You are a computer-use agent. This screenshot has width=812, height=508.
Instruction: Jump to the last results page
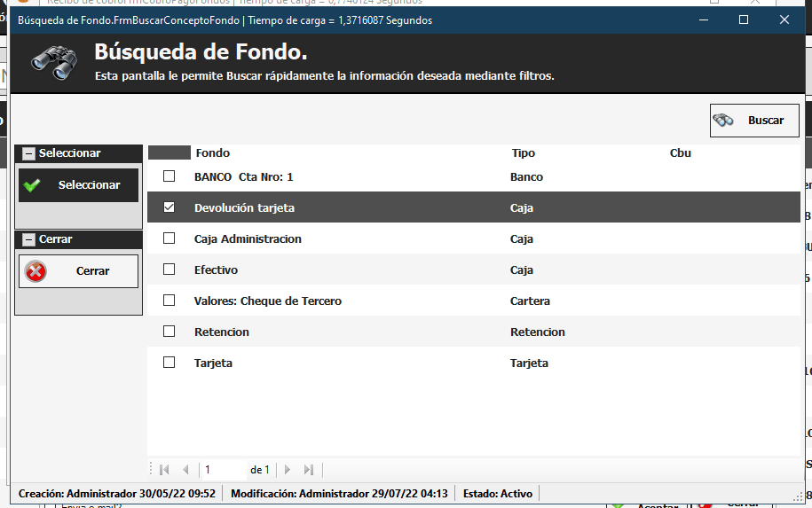[308, 470]
